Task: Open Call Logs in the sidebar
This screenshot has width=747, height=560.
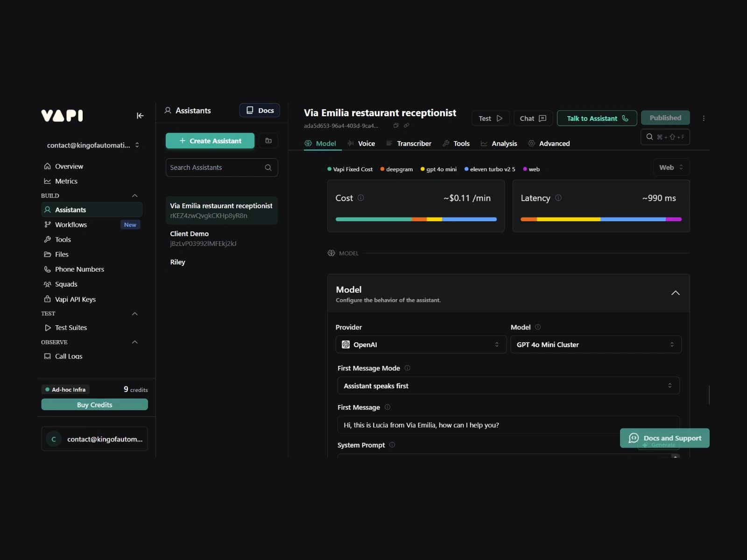Action: [x=92, y=357]
